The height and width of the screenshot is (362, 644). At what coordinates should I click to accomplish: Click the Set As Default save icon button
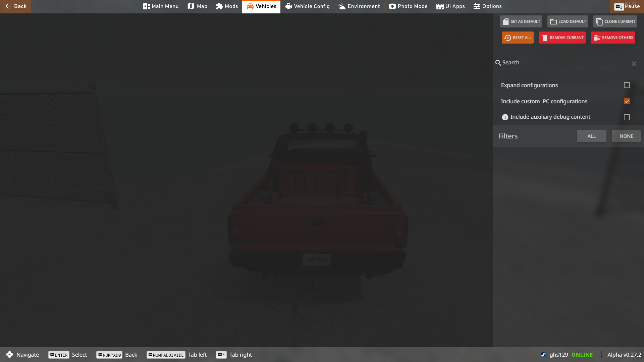[521, 21]
